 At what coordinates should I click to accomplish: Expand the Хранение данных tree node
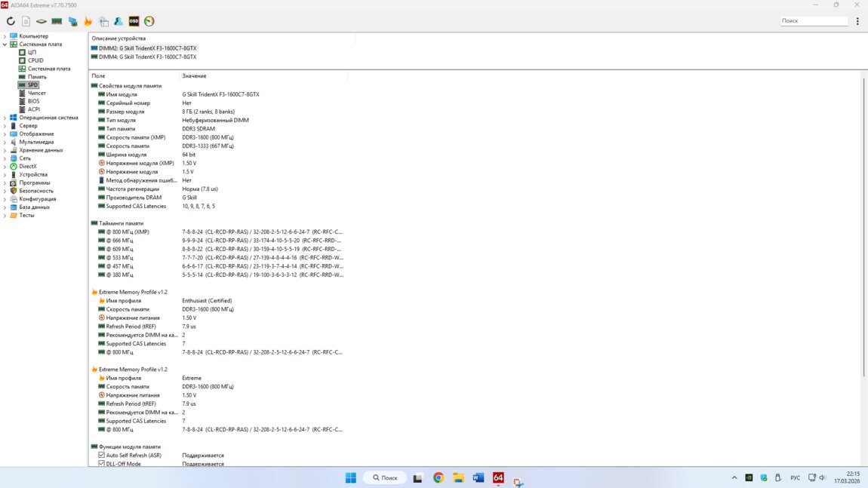5,150
